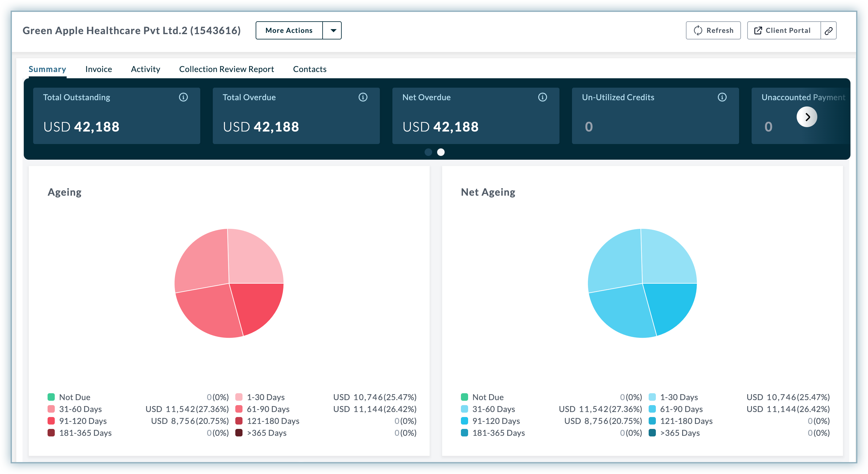The width and height of the screenshot is (868, 474).
Task: Click the More Actions button
Action: tap(289, 31)
